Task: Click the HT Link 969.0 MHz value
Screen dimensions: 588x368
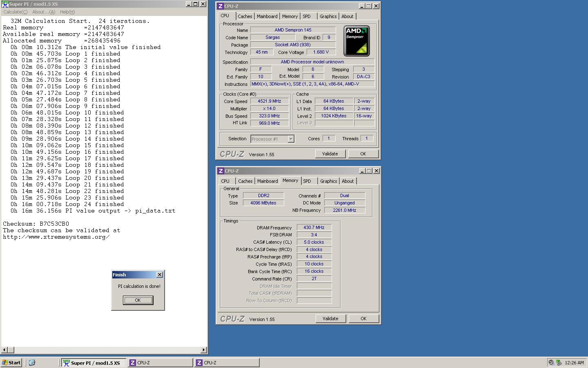Action: click(269, 123)
